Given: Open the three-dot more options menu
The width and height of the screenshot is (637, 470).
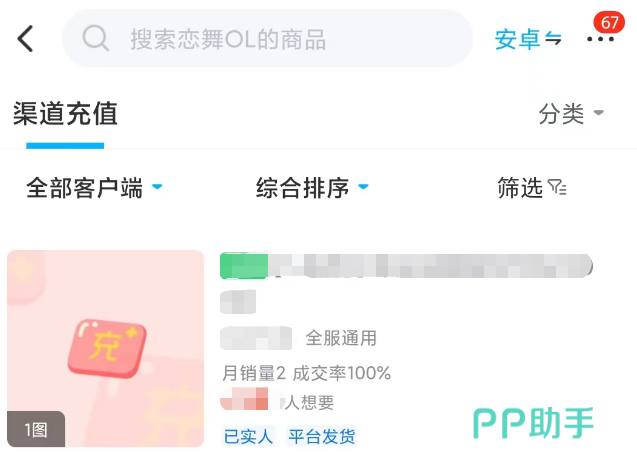Looking at the screenshot, I should click(600, 40).
